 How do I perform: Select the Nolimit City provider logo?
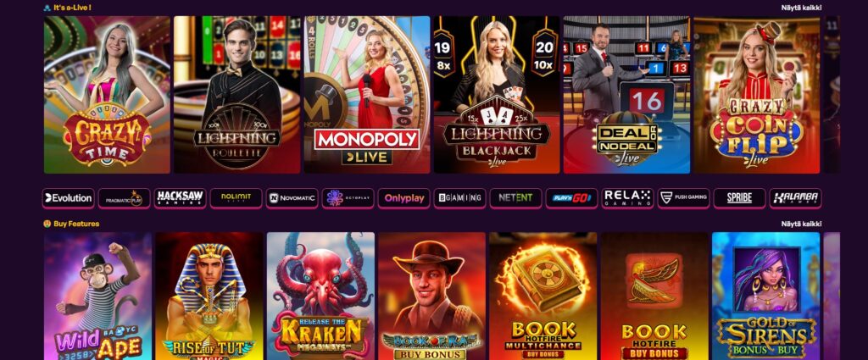click(x=236, y=198)
